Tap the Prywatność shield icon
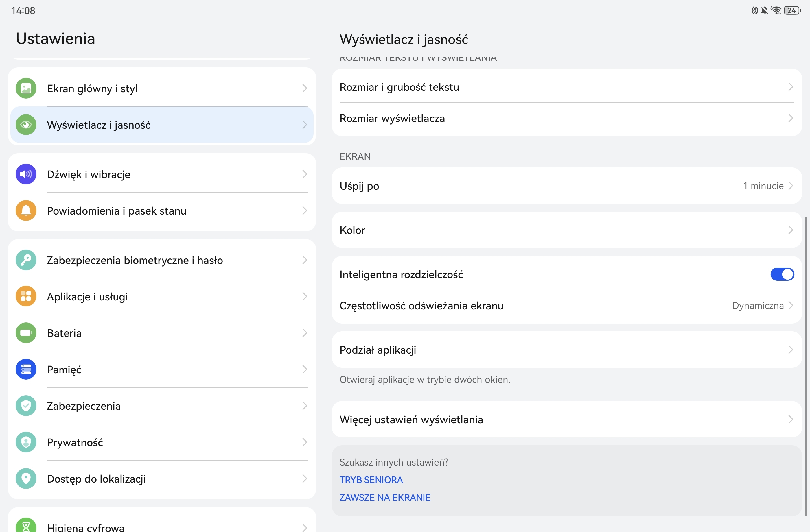This screenshot has height=532, width=810. (26, 442)
